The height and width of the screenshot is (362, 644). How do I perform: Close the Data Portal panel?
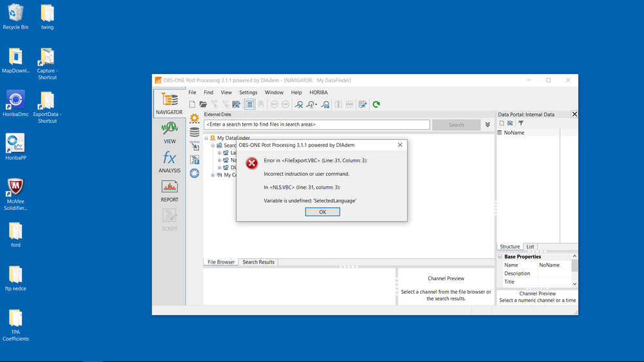click(x=574, y=115)
